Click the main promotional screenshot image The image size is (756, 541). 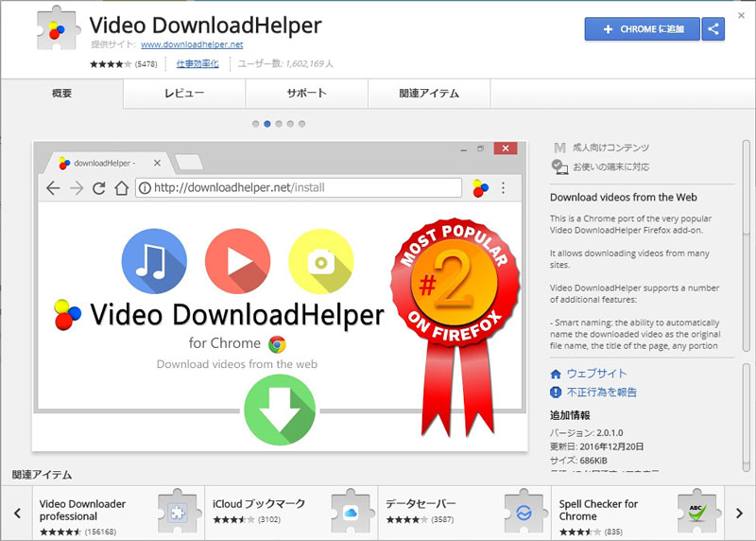click(280, 296)
